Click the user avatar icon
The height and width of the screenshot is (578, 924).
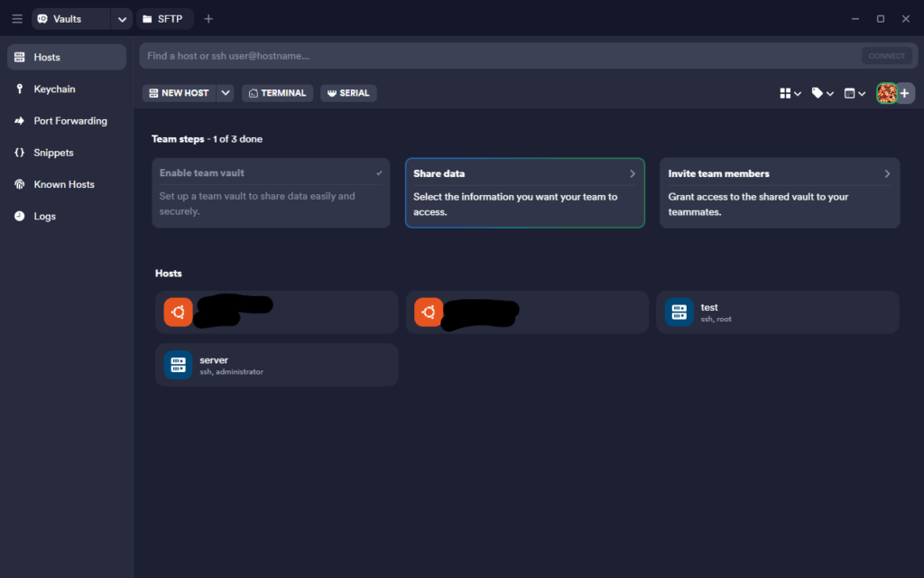(x=886, y=93)
